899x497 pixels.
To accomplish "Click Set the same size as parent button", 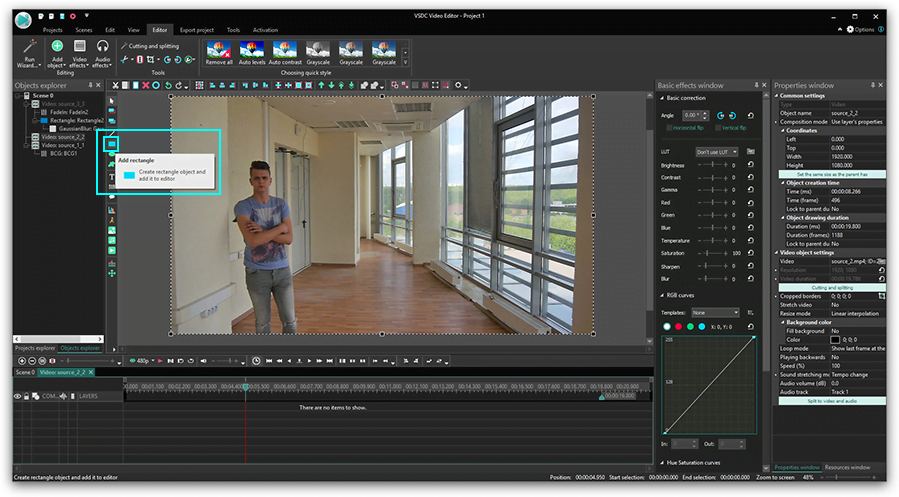I will pyautogui.click(x=832, y=174).
